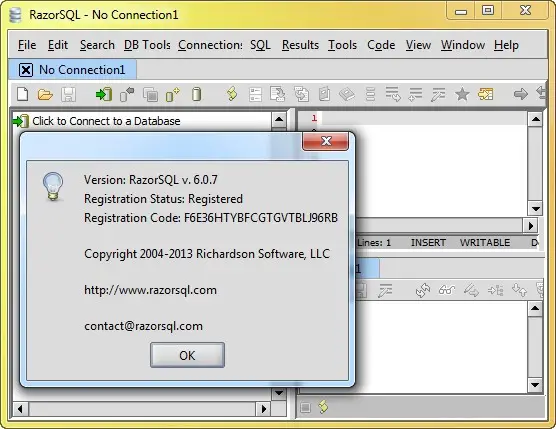Screen dimensions: 556x429
Task: Click the eyeglasses icon in results toolbar
Action: click(447, 290)
